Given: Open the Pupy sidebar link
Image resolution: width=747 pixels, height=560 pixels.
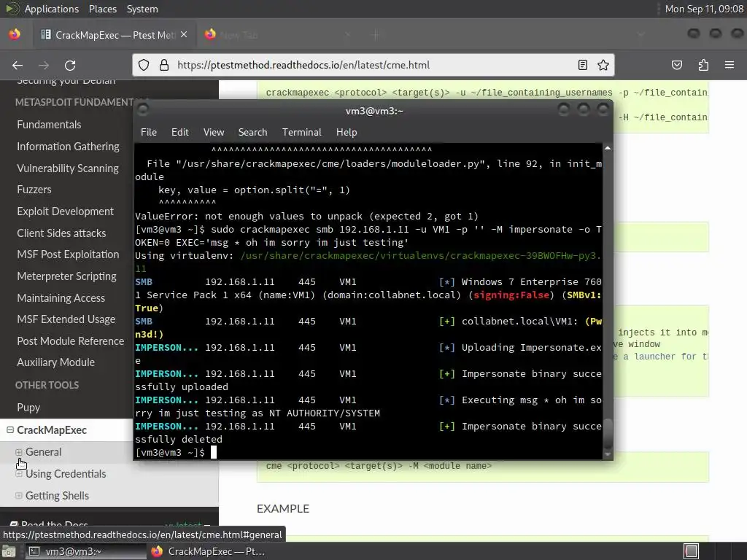Looking at the screenshot, I should (28, 408).
